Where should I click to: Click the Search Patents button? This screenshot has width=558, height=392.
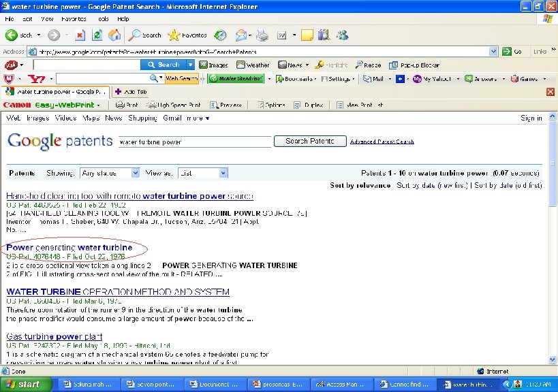click(310, 141)
